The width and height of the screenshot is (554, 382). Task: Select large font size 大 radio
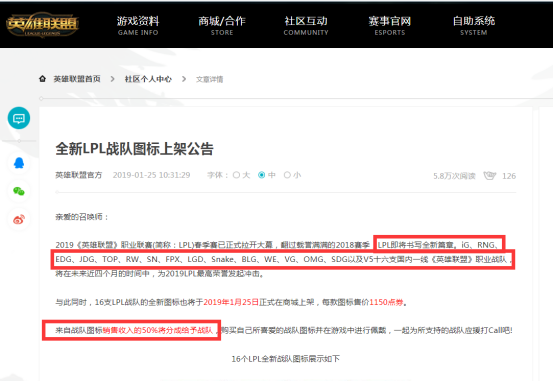(236, 175)
